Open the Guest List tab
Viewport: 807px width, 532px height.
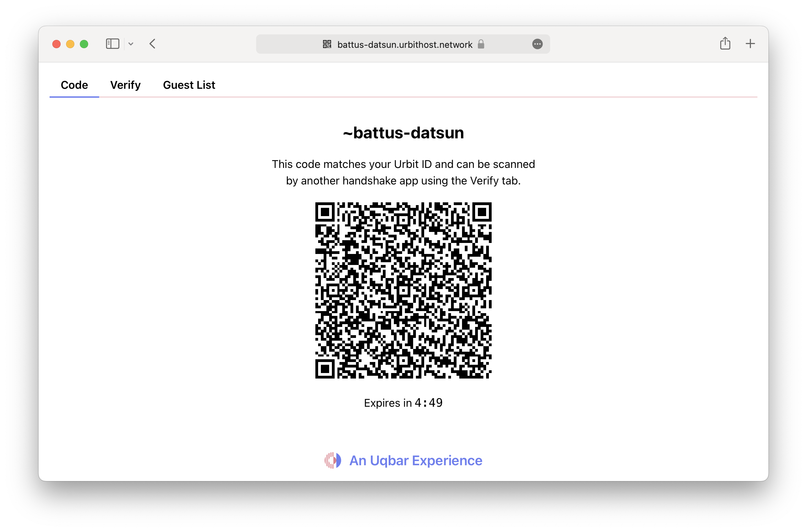click(189, 85)
